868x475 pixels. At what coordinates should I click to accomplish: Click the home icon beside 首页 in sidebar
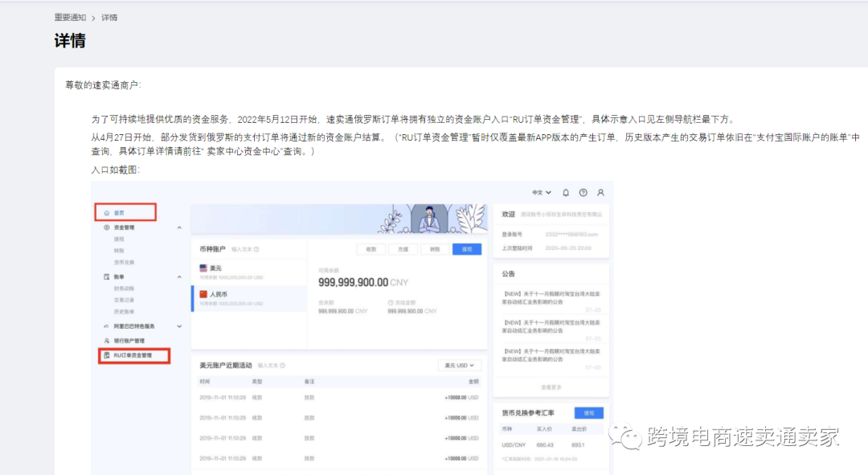[107, 213]
